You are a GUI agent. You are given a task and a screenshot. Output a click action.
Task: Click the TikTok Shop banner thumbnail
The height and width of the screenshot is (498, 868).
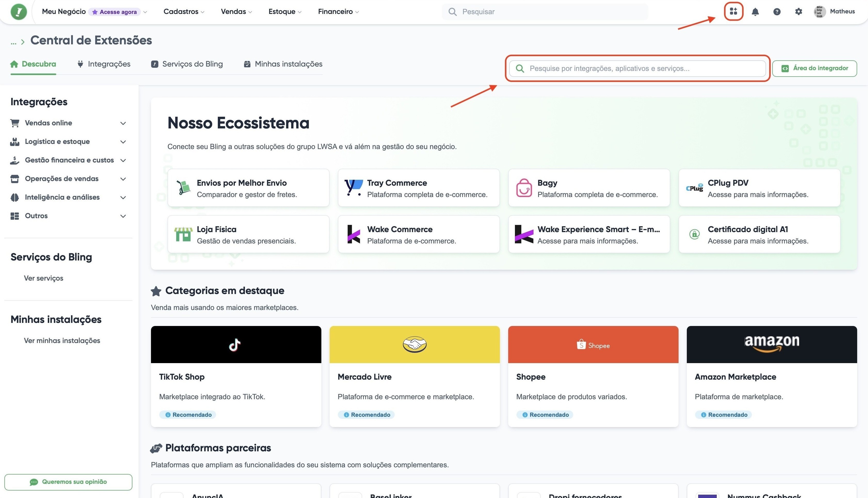(x=236, y=345)
